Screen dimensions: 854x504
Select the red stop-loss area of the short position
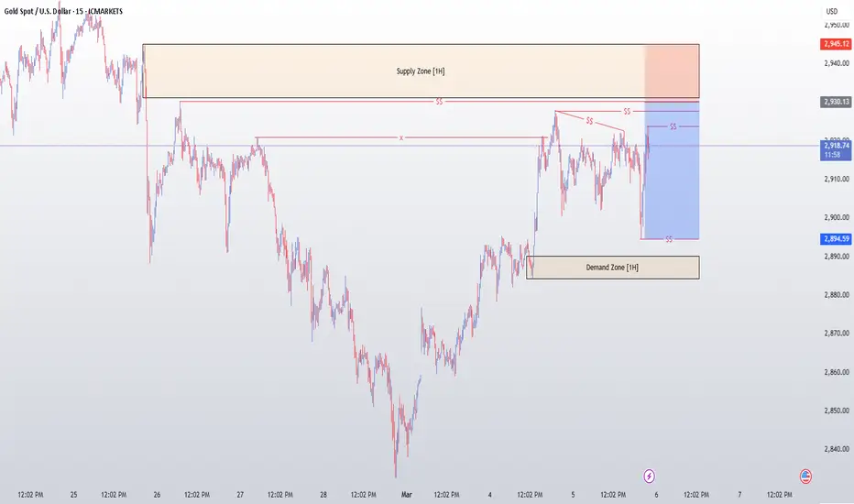[672, 72]
